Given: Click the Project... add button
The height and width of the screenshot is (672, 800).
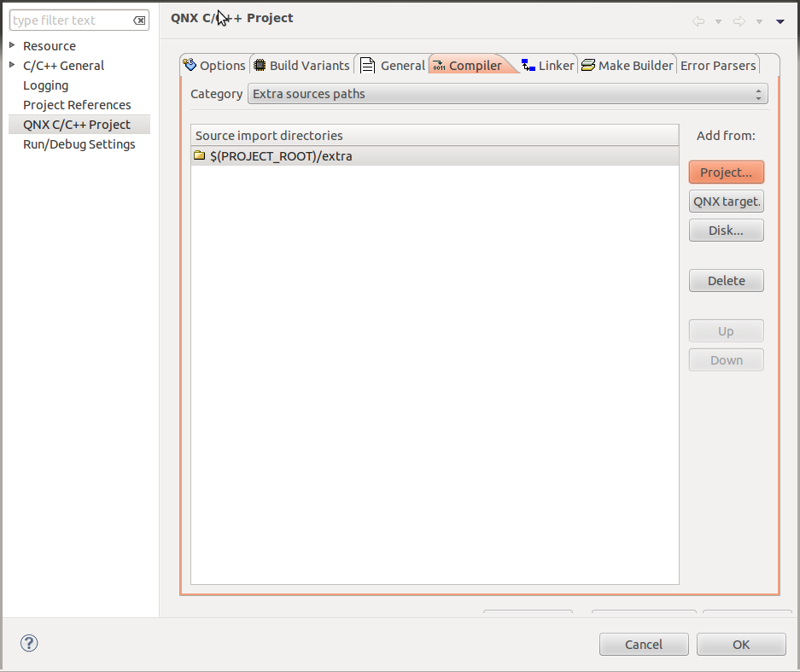Looking at the screenshot, I should pyautogui.click(x=726, y=172).
